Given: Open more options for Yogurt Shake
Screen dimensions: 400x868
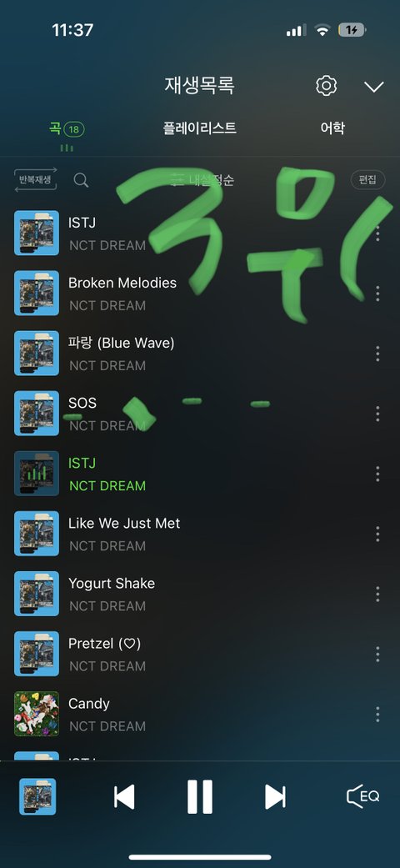Looking at the screenshot, I should point(377,594).
